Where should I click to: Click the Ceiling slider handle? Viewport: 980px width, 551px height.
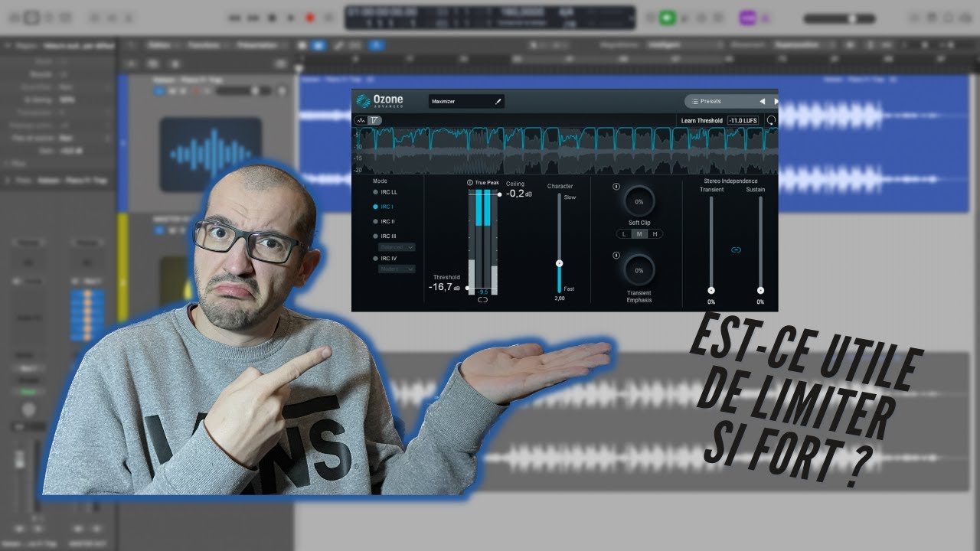coord(500,194)
